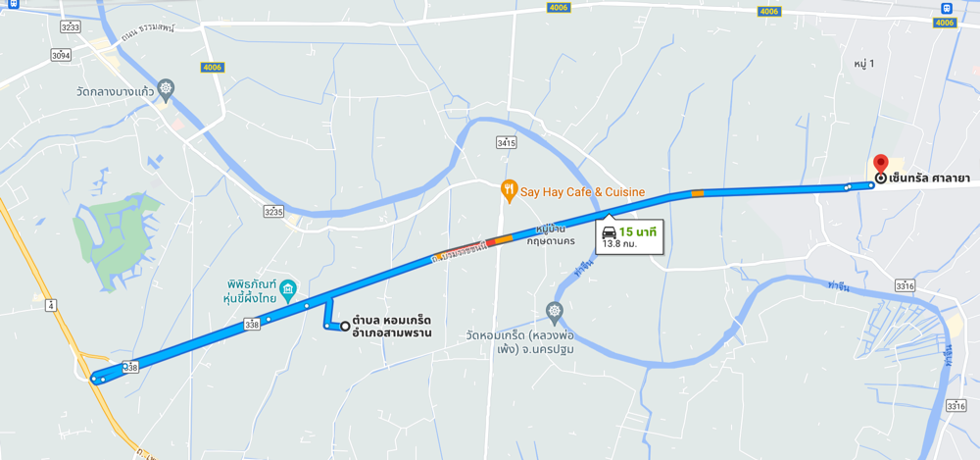
Task: Click the U-turn route waypoint near highway 4
Action: [x=94, y=378]
